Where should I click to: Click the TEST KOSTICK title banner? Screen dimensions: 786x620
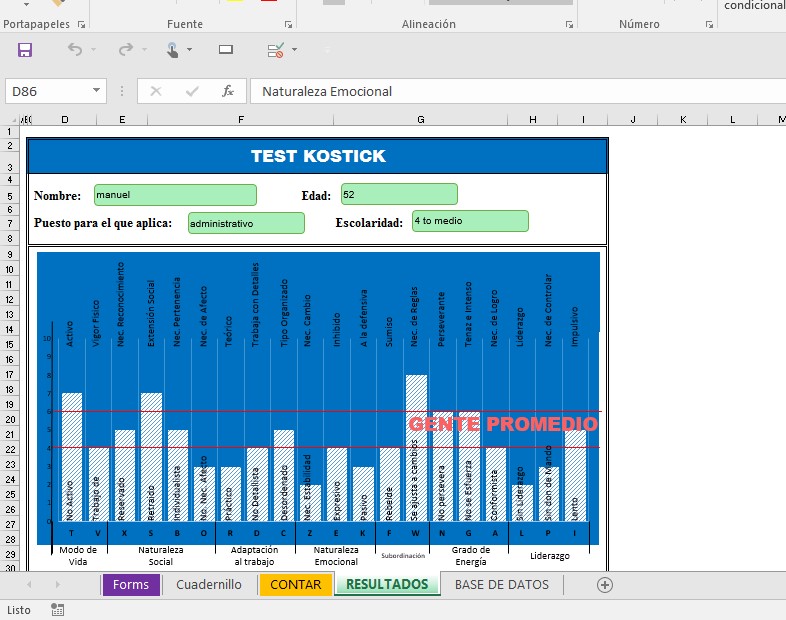(318, 156)
